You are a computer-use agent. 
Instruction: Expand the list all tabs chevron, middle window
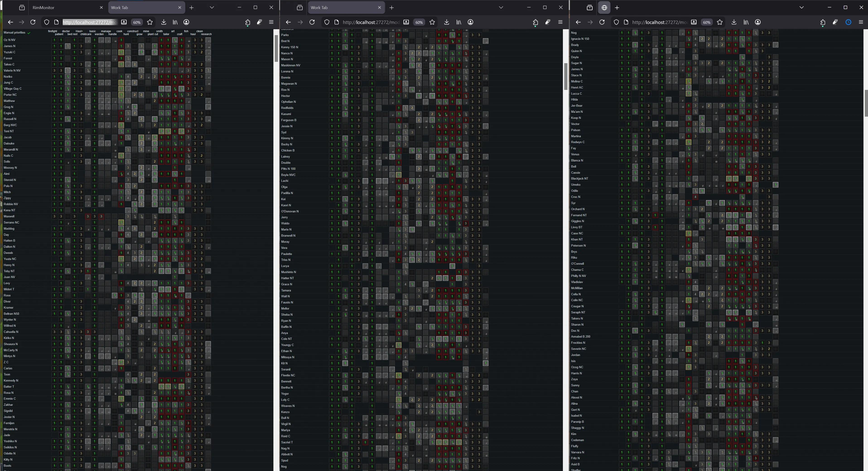501,7
